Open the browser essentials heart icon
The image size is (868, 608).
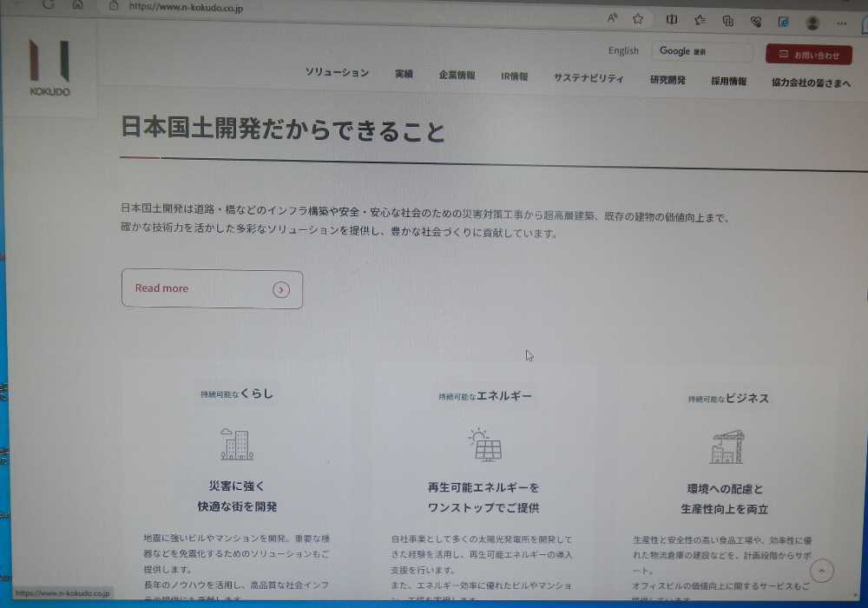point(756,22)
